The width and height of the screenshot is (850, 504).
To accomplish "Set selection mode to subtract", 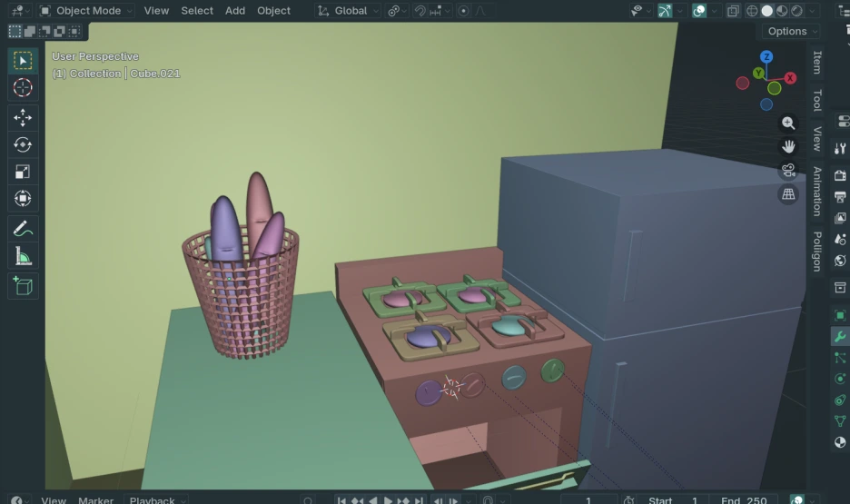I will coord(44,32).
